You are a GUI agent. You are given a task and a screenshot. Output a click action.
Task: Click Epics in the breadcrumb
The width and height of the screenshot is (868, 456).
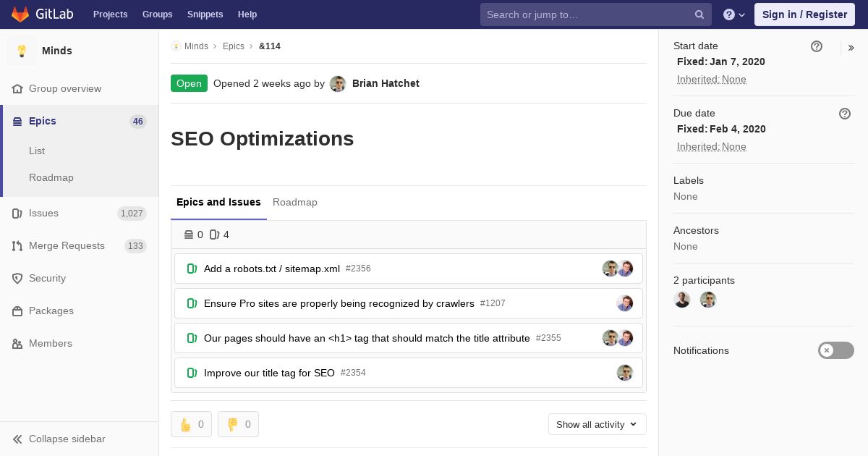click(x=234, y=46)
